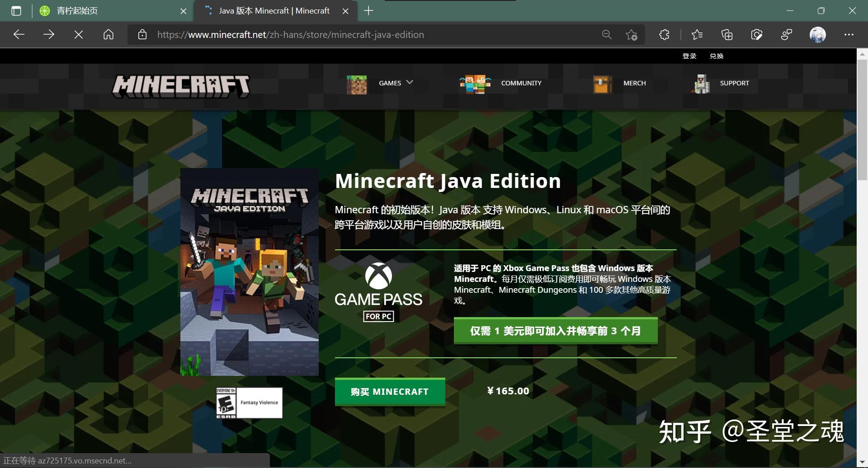This screenshot has width=868, height=468.
Task: Click the 购买 MINECRAFT button
Action: coord(390,391)
